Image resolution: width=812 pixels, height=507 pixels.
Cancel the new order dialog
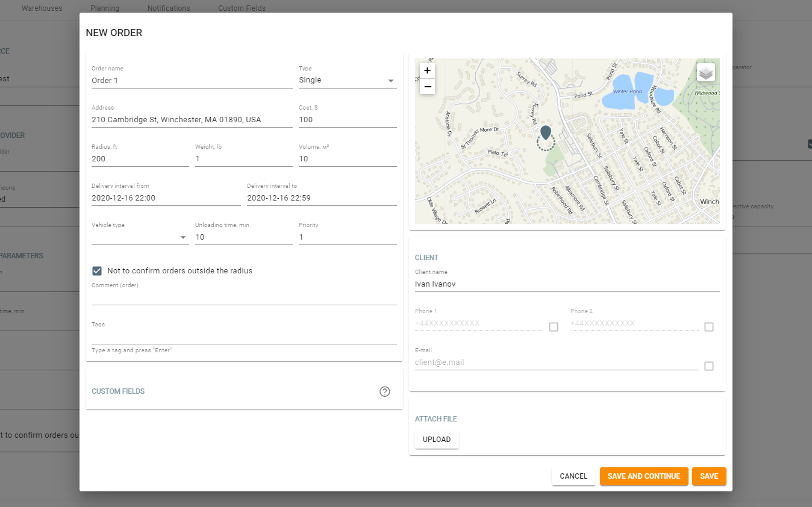click(x=573, y=476)
